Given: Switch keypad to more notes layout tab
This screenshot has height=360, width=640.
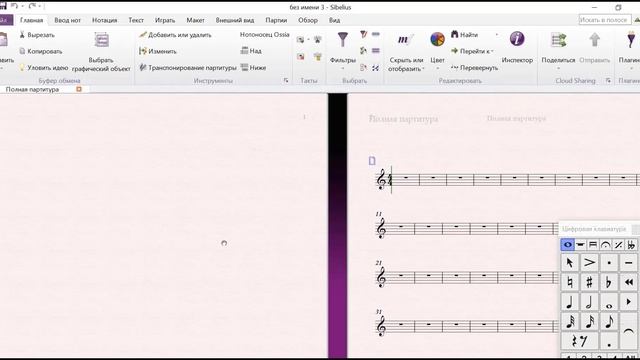Looking at the screenshot, I should (x=580, y=245).
